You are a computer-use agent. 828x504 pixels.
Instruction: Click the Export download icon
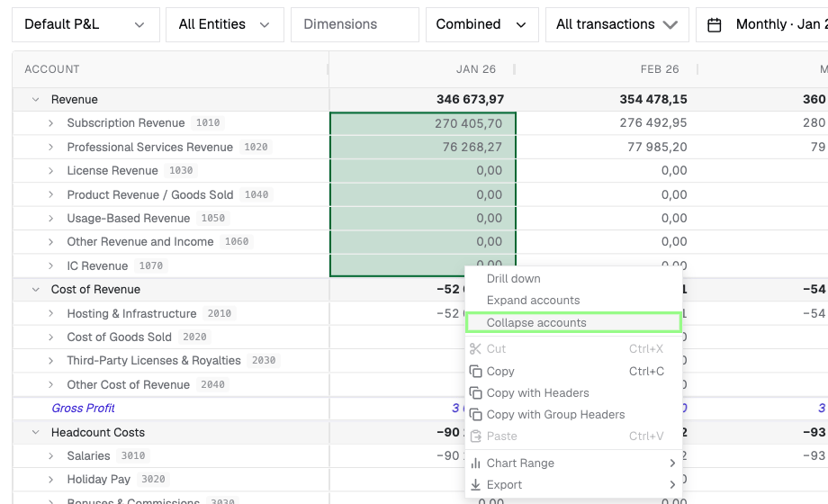point(475,485)
